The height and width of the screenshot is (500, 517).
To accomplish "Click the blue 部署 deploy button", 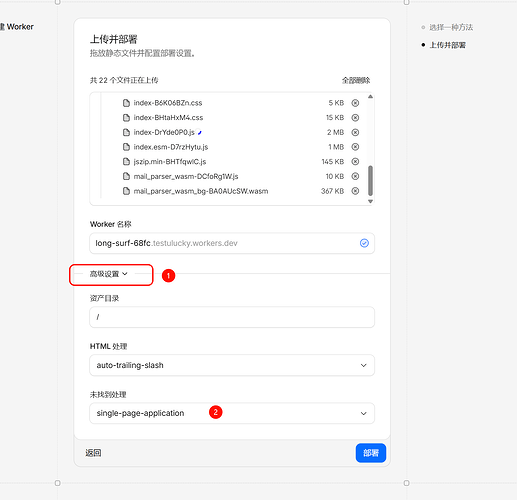I will (371, 453).
